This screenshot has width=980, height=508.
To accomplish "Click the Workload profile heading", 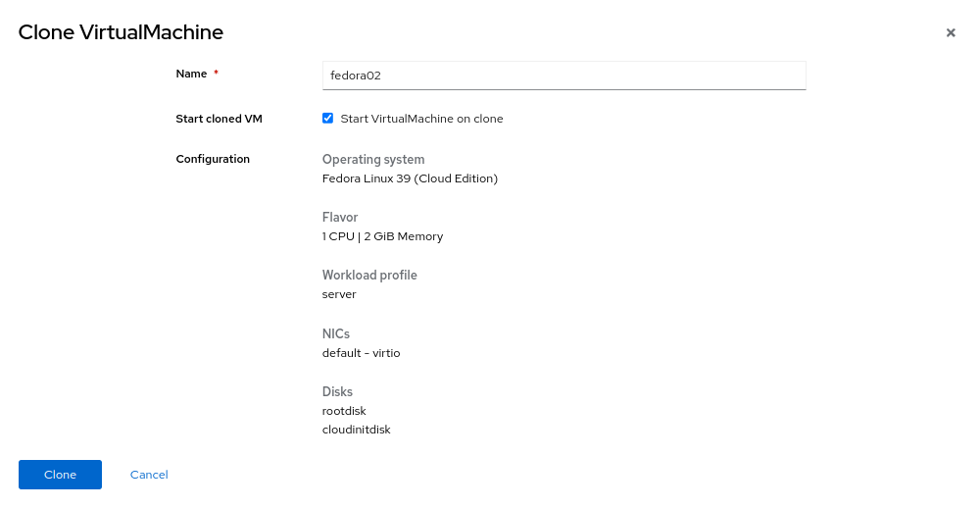I will (x=369, y=275).
